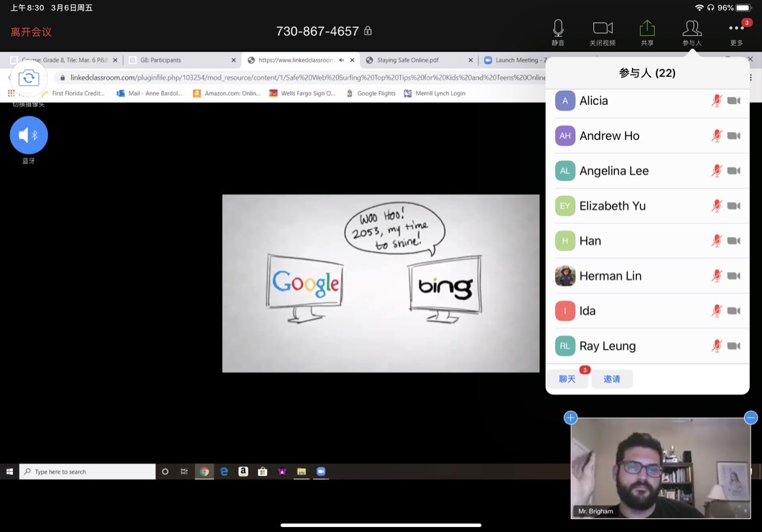Tap Han's muted microphone icon

[x=716, y=241]
